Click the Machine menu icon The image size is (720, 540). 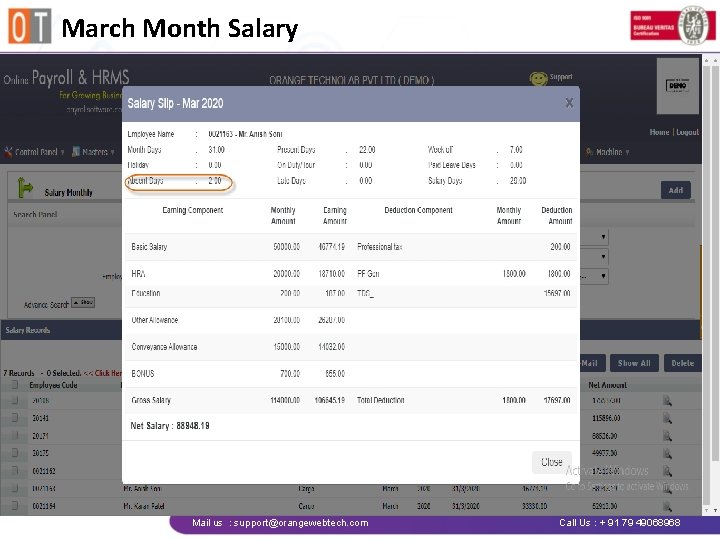point(590,152)
